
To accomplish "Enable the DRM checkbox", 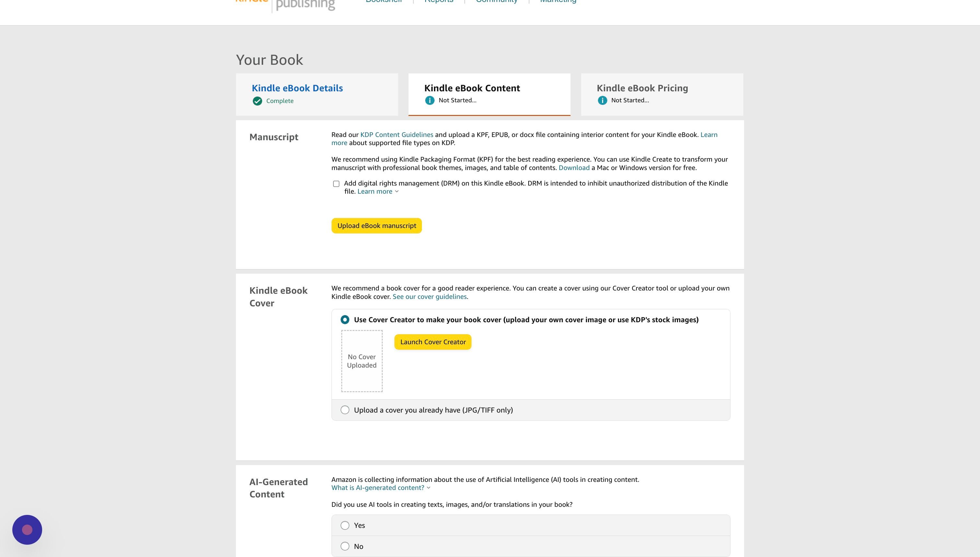I will click(x=336, y=184).
